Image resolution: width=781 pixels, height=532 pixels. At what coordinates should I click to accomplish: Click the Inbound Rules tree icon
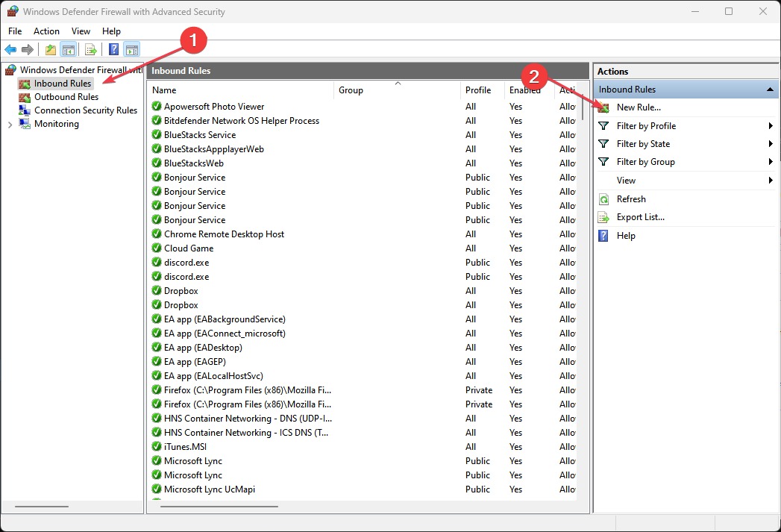(x=25, y=84)
